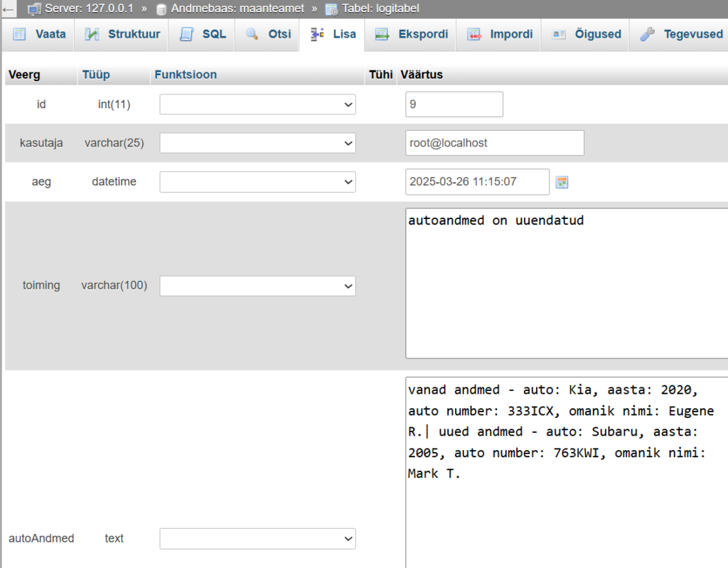This screenshot has width=728, height=568.
Task: Click the calendar icon next to aeg field
Action: pos(562,182)
